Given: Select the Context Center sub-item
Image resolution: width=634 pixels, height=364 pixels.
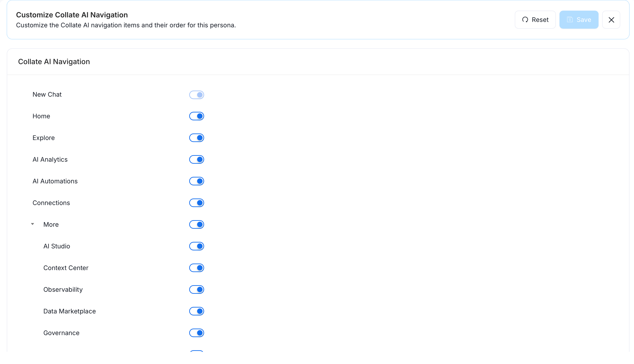Looking at the screenshot, I should pyautogui.click(x=66, y=268).
